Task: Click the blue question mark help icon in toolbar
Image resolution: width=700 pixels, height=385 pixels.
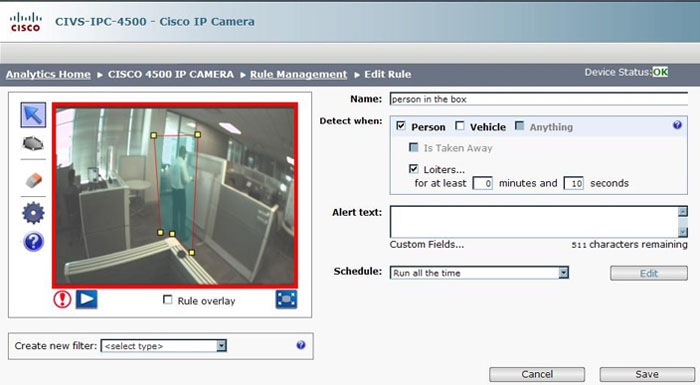Action: 33,242
